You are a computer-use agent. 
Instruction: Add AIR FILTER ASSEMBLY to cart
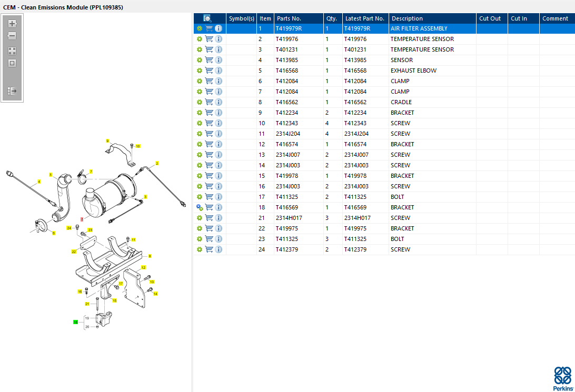[x=209, y=28]
